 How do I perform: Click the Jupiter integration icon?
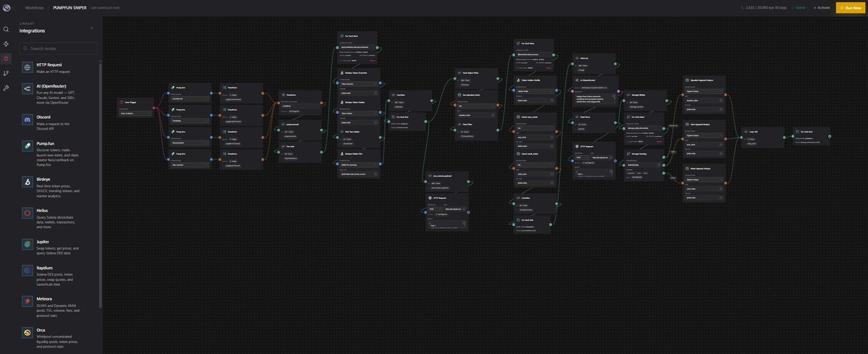pos(27,245)
